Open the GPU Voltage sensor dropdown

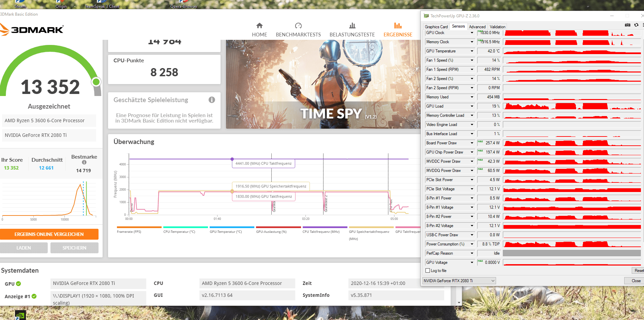click(472, 262)
